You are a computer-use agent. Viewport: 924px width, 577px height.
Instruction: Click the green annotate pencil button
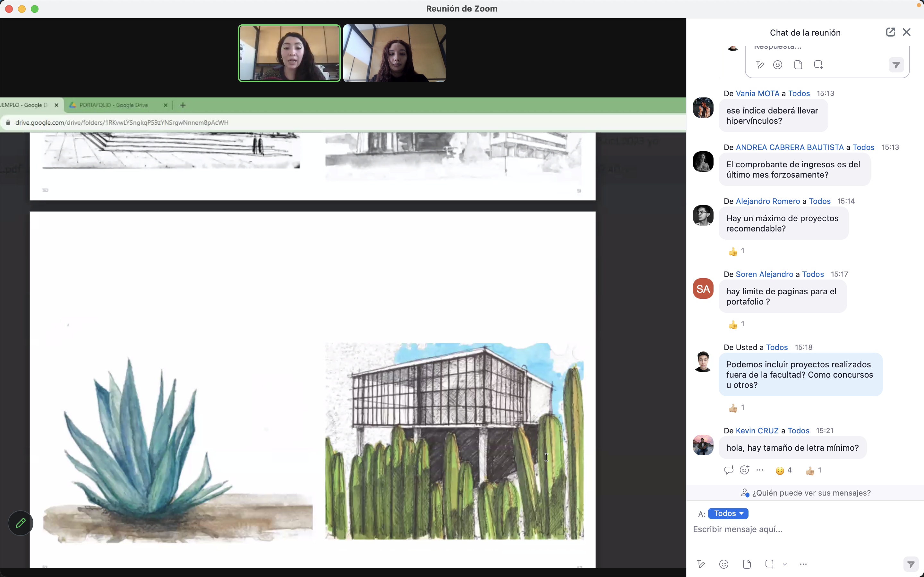[x=21, y=523]
